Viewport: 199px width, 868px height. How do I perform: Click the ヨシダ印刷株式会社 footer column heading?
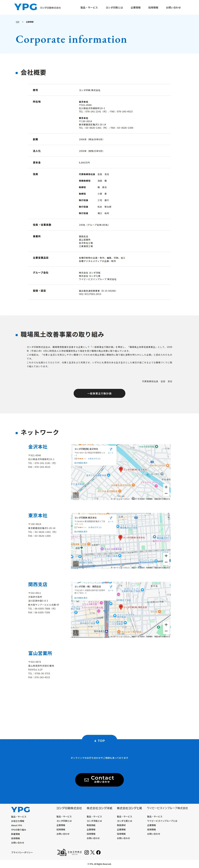coord(69,808)
